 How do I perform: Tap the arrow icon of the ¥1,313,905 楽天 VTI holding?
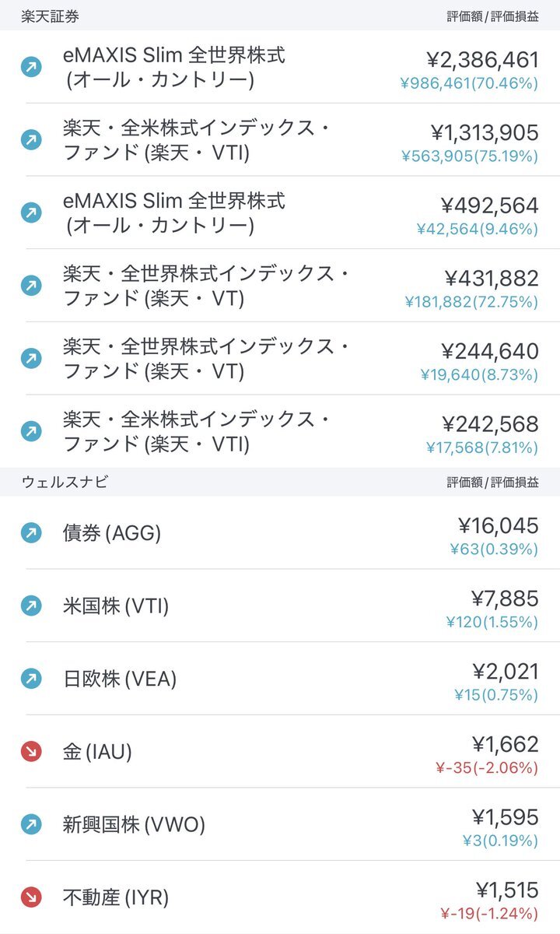pos(31,140)
